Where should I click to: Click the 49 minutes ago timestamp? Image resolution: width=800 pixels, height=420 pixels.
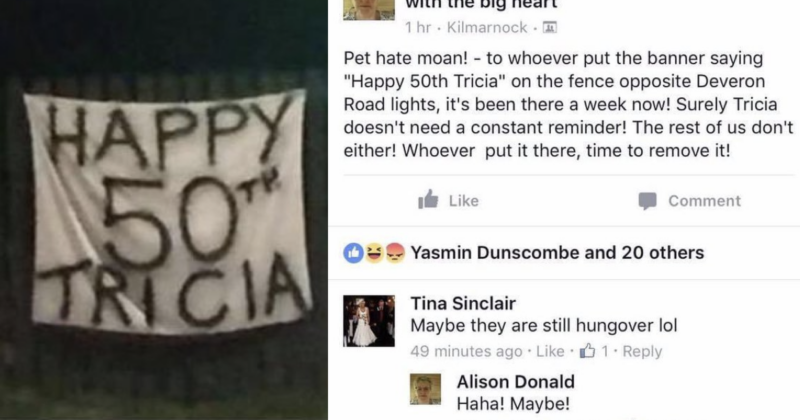466,351
